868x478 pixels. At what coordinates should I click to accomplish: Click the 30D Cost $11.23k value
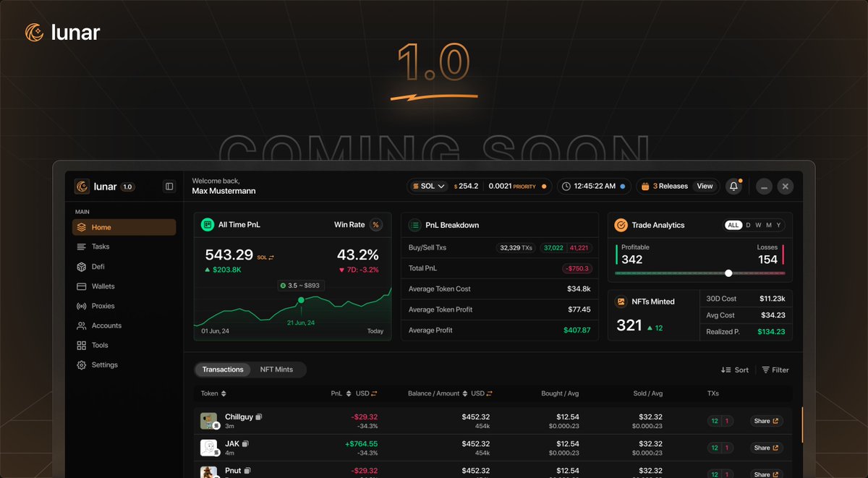click(x=773, y=299)
